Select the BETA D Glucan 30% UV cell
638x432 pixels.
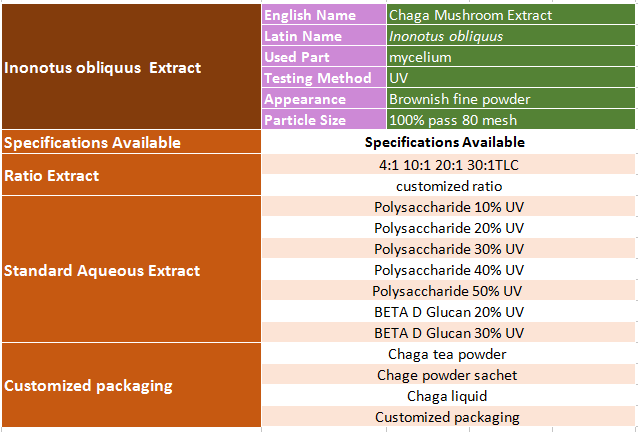click(x=448, y=333)
